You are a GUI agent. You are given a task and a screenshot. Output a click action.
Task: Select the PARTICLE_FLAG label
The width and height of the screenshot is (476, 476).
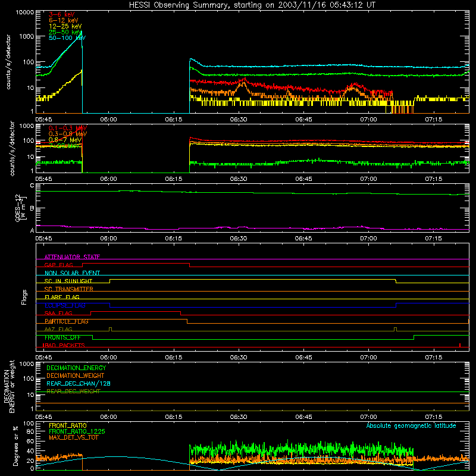[x=67, y=321]
